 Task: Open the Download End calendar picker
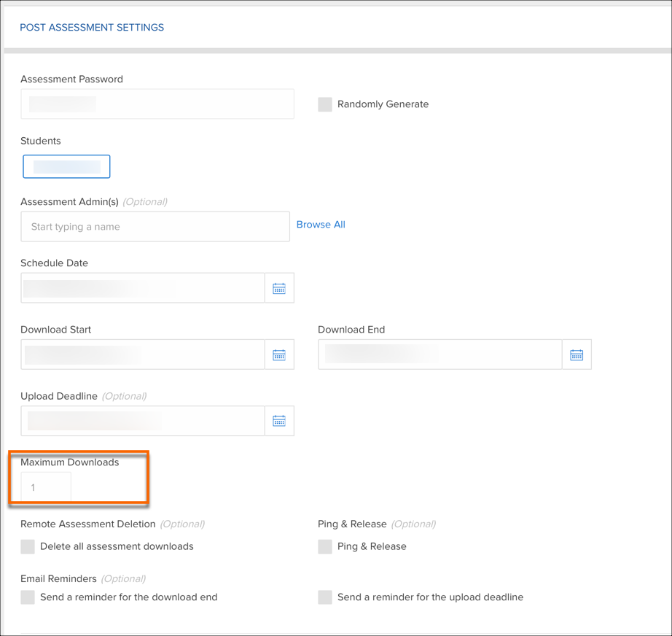[x=577, y=354]
